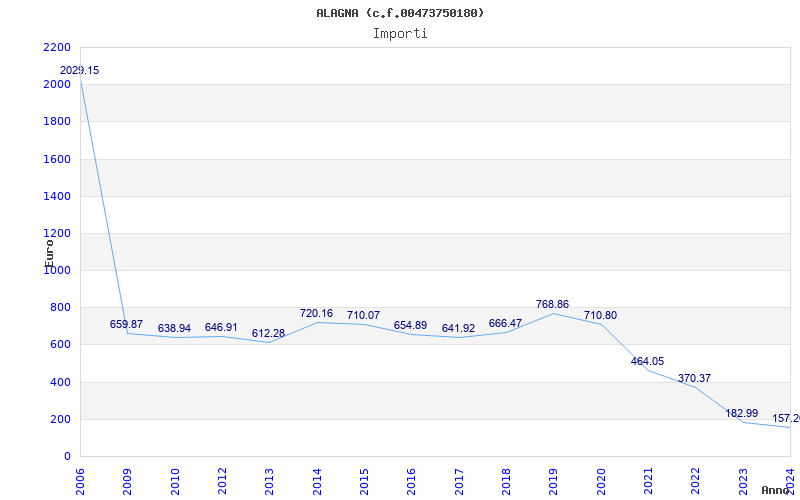Click the 2006 x-axis year label

tap(80, 482)
